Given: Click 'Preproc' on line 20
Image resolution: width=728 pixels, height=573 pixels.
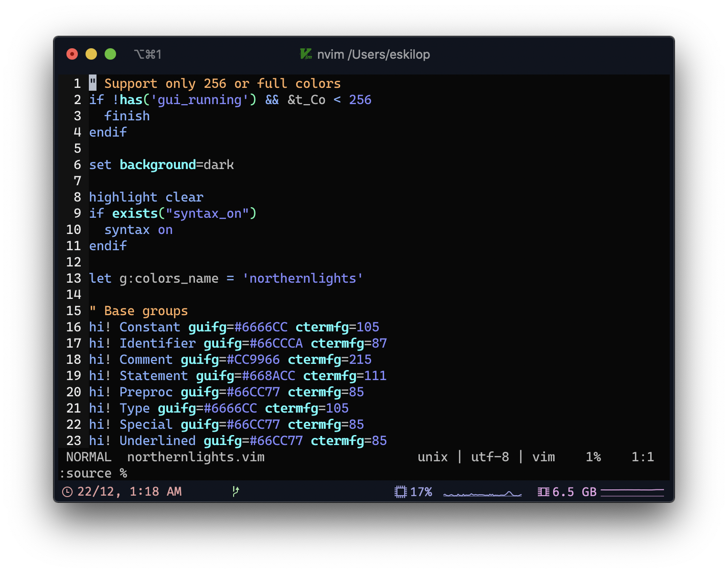Looking at the screenshot, I should 146,392.
